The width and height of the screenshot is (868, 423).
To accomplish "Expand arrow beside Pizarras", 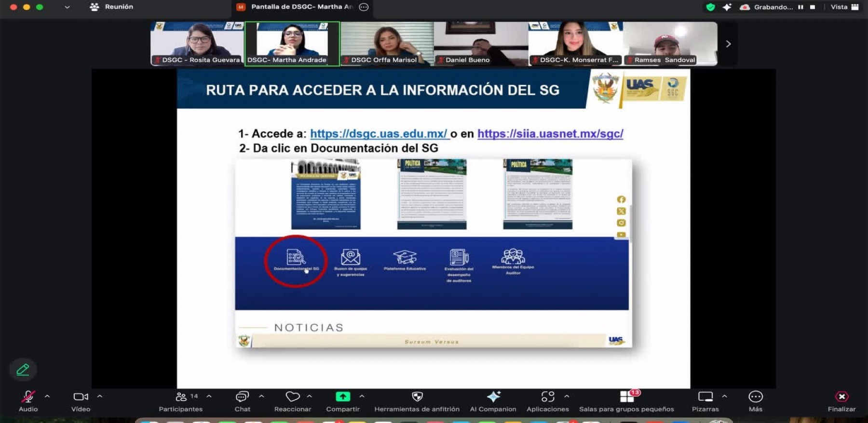I will tap(724, 397).
